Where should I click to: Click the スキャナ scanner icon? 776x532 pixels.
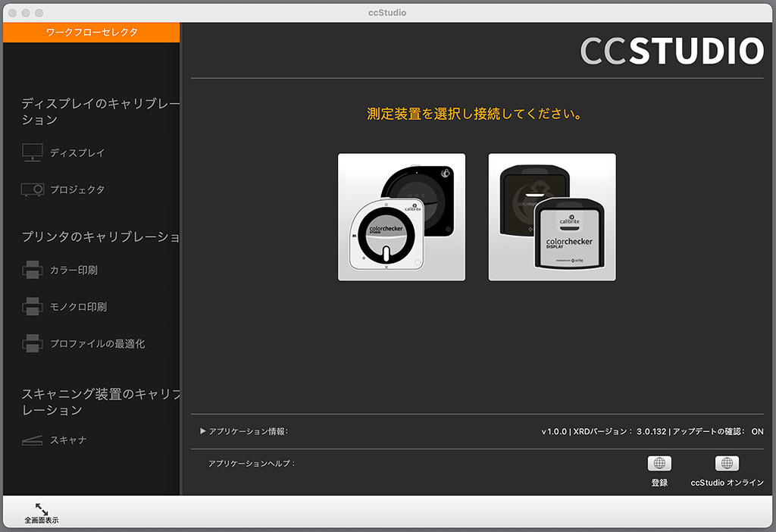tap(33, 440)
